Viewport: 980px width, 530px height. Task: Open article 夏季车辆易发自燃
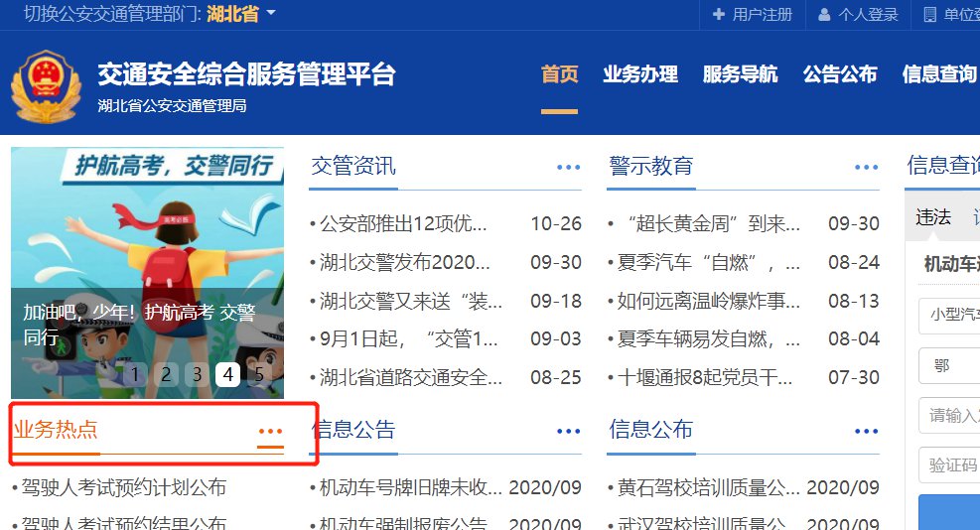click(x=708, y=338)
